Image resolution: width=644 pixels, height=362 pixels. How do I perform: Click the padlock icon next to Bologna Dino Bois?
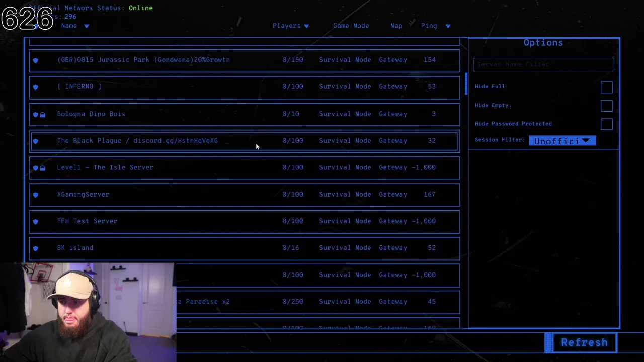(x=43, y=114)
